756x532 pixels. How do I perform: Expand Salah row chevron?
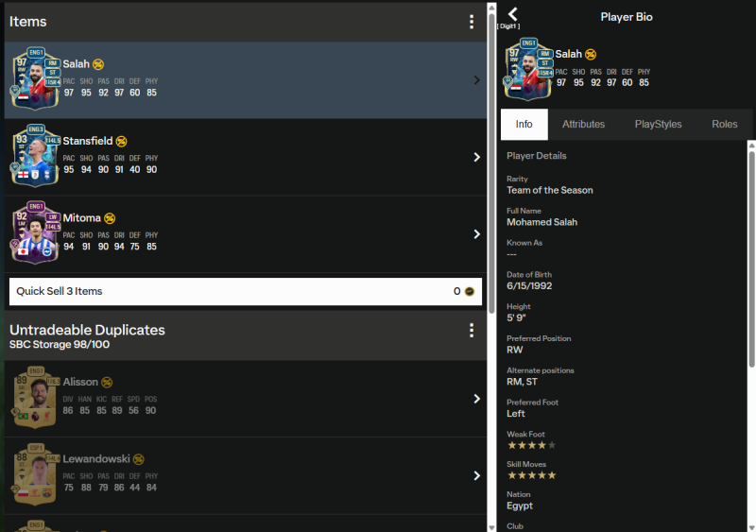pos(476,80)
